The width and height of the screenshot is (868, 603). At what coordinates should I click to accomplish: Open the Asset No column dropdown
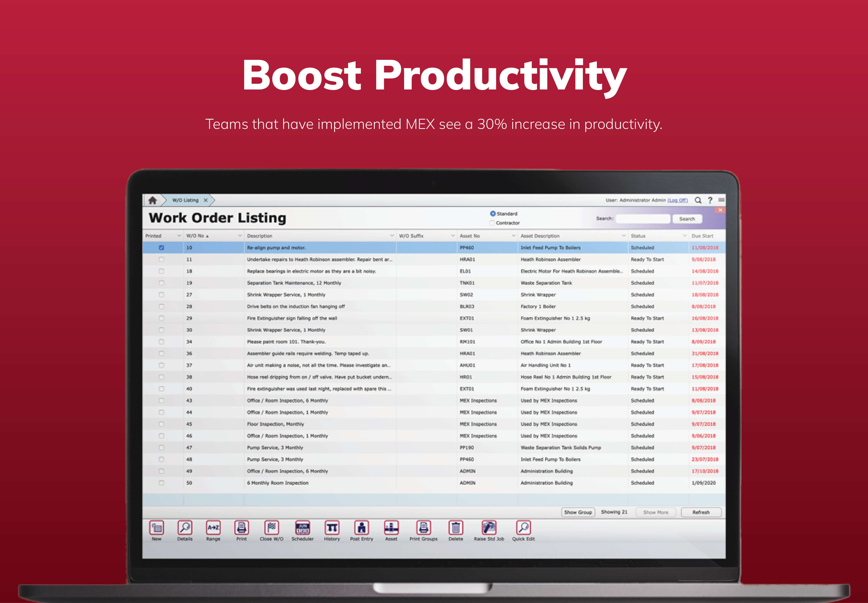513,236
